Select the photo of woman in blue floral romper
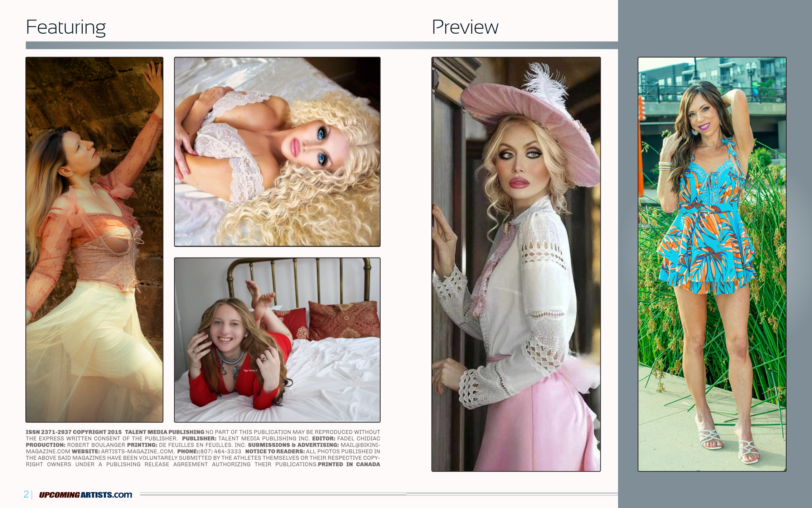The image size is (812, 508). [x=712, y=264]
